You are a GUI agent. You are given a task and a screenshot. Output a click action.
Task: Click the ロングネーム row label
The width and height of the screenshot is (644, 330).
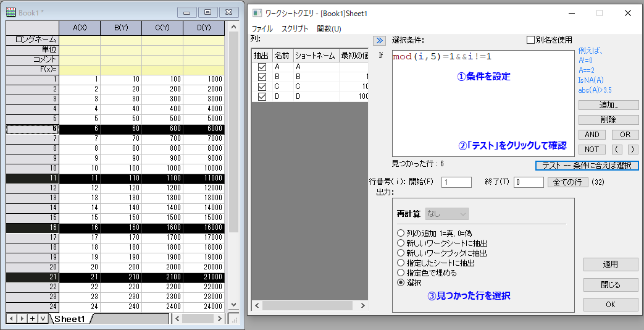pyautogui.click(x=33, y=40)
